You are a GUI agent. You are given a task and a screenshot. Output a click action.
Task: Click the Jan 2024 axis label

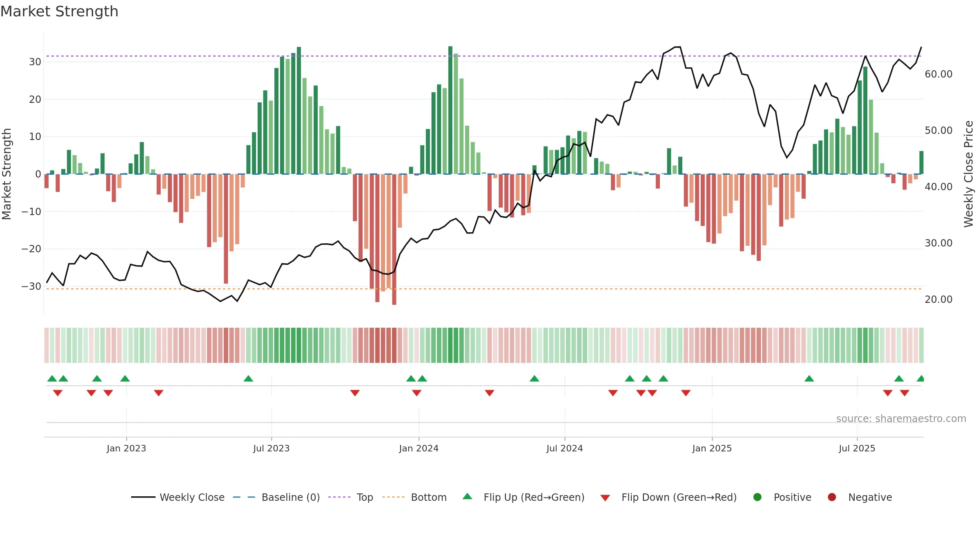point(419,448)
